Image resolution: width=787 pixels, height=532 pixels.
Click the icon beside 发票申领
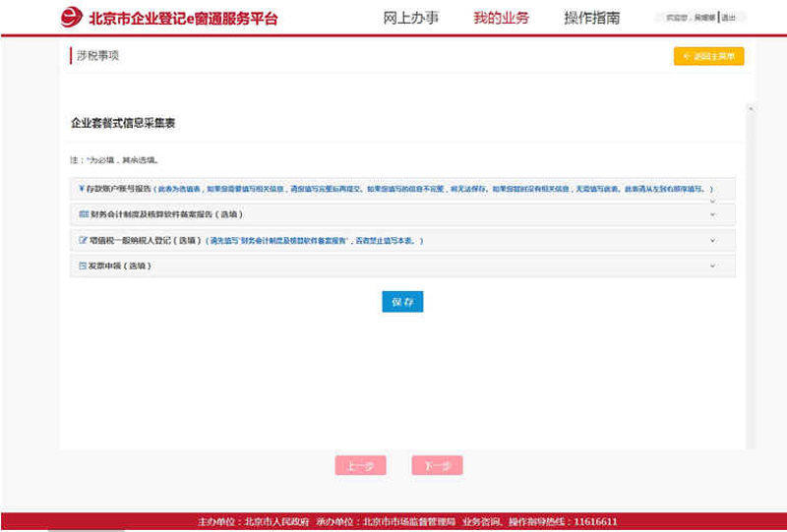point(83,266)
